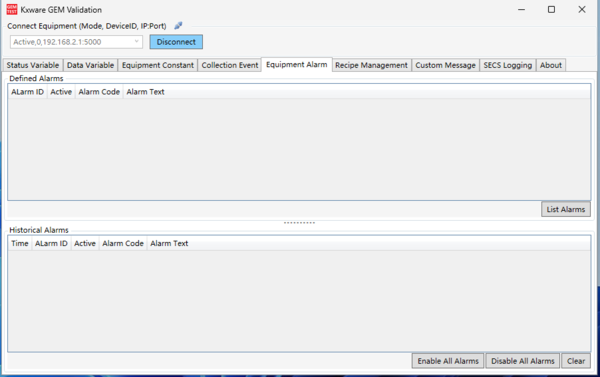Switch to the Data Variable tab
The image size is (600, 377).
(x=90, y=65)
